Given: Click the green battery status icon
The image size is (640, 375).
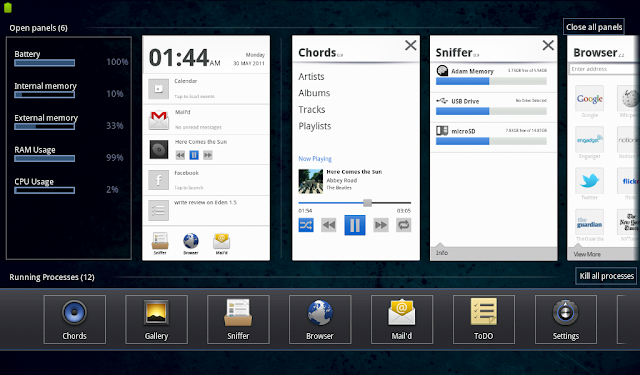Looking at the screenshot, I should click(x=8, y=7).
